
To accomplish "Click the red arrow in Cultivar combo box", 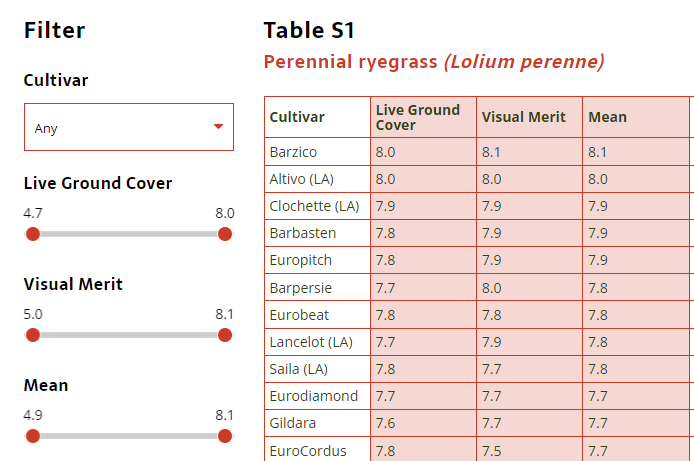I will click(218, 127).
